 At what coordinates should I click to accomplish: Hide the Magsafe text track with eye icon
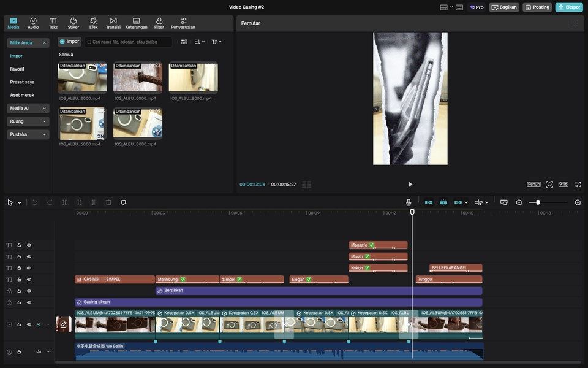[29, 245]
